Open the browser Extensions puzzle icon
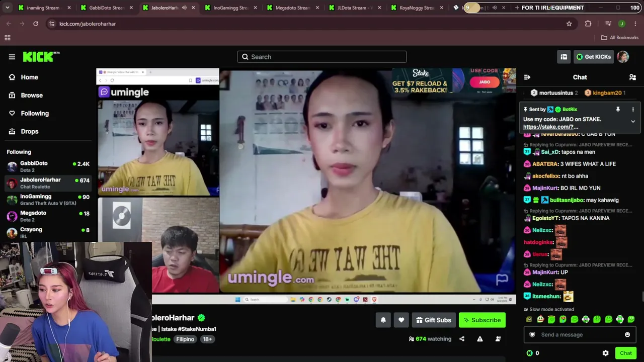The height and width of the screenshot is (362, 644). [x=588, y=24]
